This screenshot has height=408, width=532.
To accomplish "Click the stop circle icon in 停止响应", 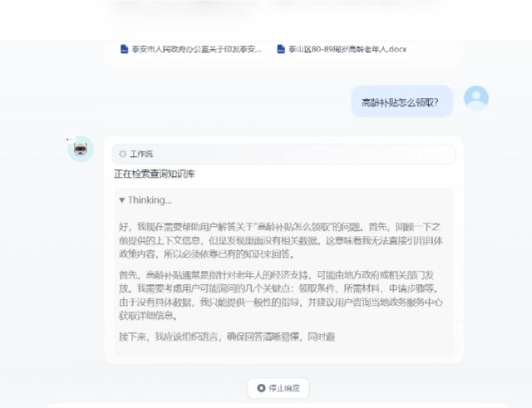I will pyautogui.click(x=261, y=388).
